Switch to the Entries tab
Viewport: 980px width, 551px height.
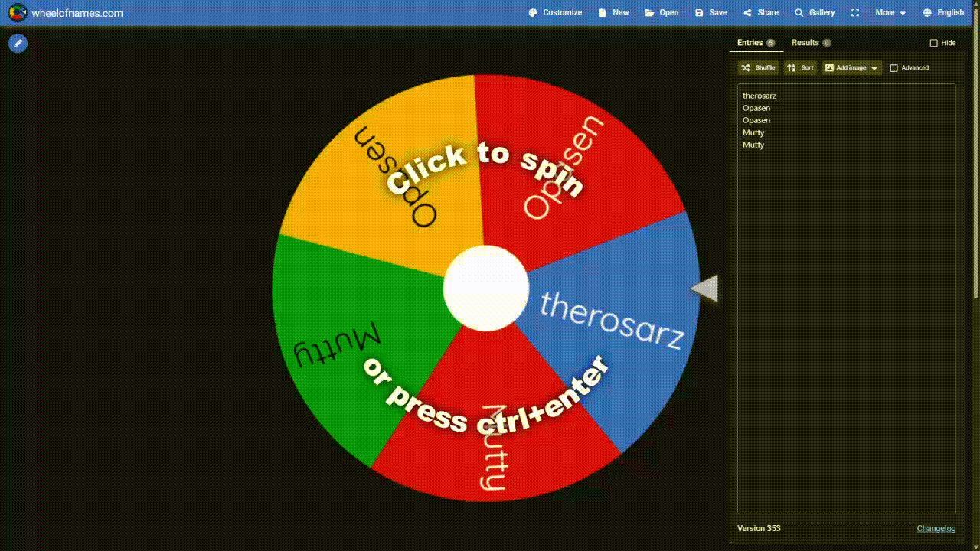[756, 43]
